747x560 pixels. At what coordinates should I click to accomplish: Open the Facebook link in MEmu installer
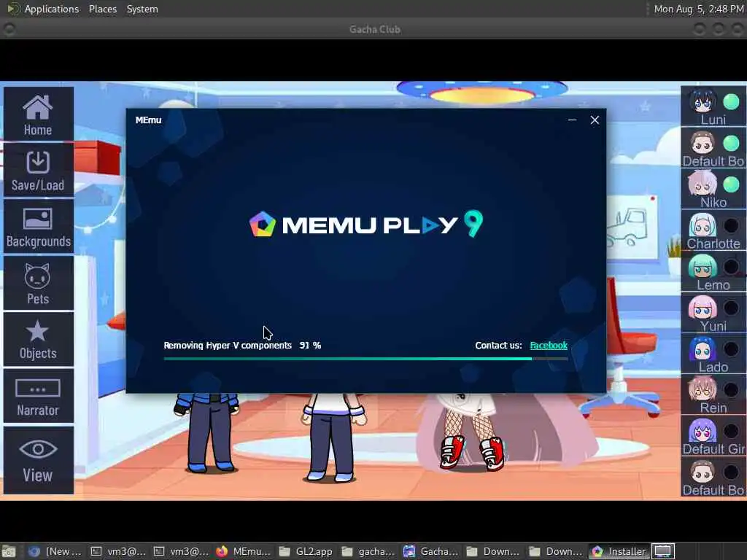click(549, 345)
